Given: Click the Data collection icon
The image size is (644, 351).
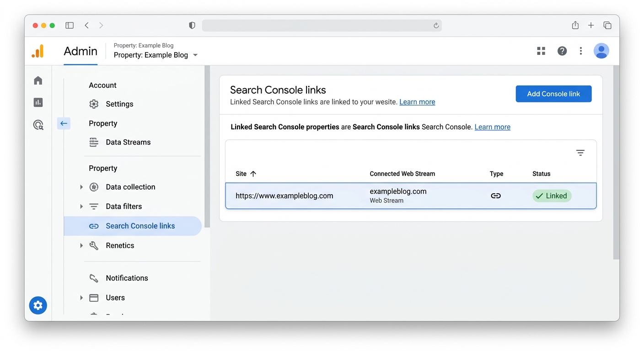Looking at the screenshot, I should coord(94,187).
